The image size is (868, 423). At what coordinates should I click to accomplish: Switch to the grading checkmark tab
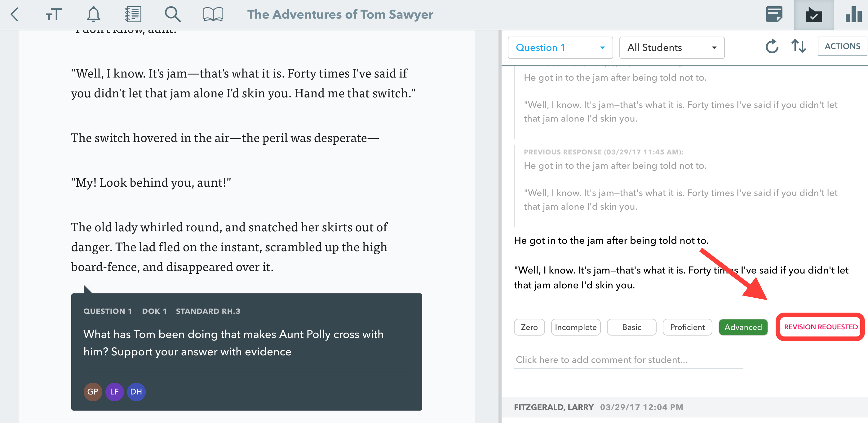pos(814,15)
